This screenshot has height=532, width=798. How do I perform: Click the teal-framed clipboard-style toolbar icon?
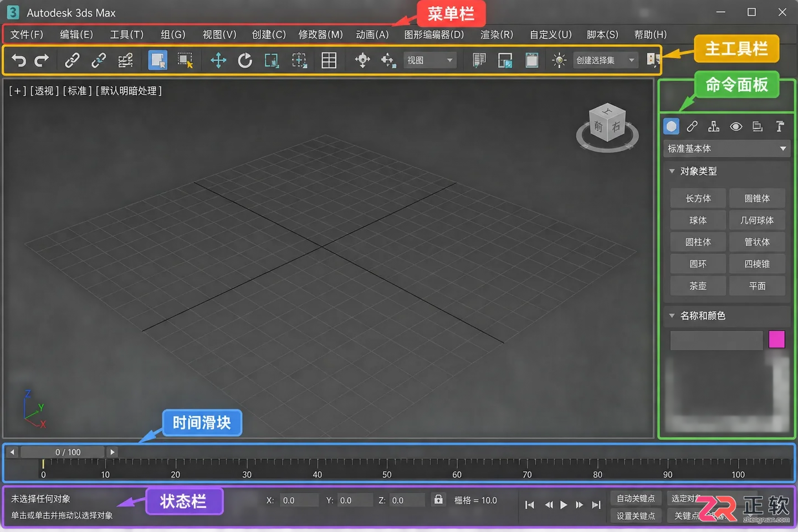point(532,60)
